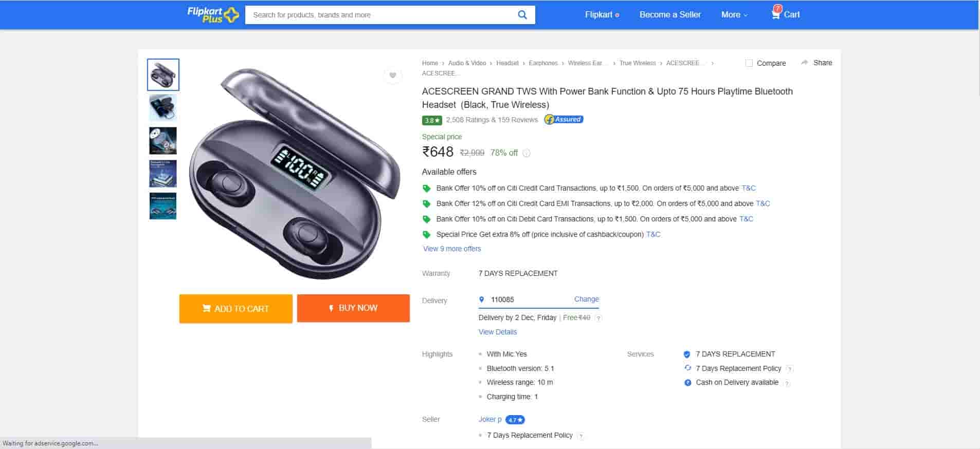Click the Share arrow icon

pos(805,63)
